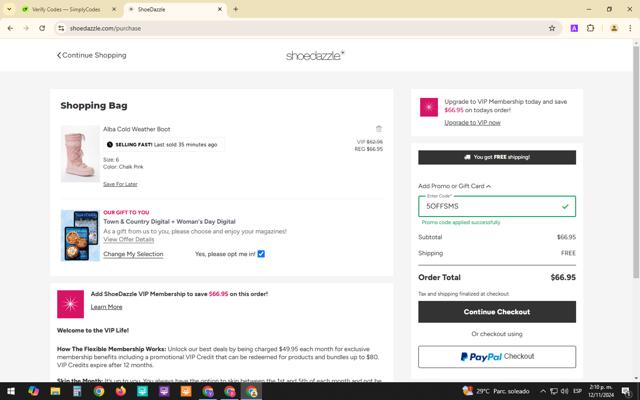Open the pink boot product thumbnail

point(80,154)
